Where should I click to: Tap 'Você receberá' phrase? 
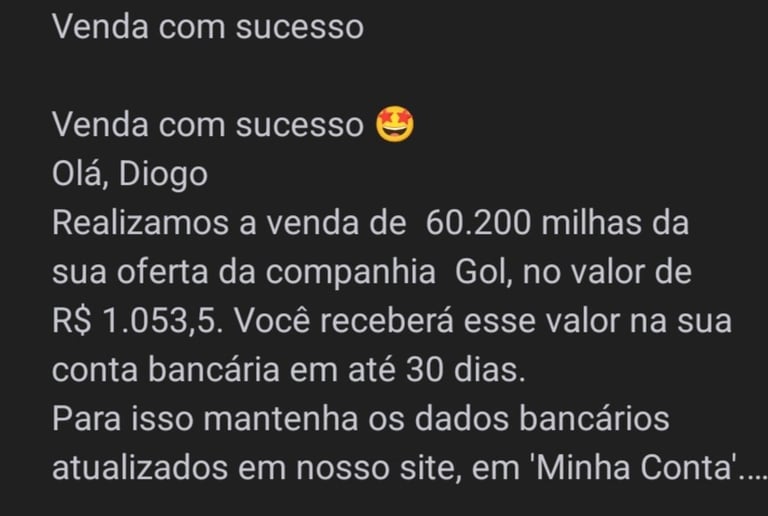tap(343, 321)
